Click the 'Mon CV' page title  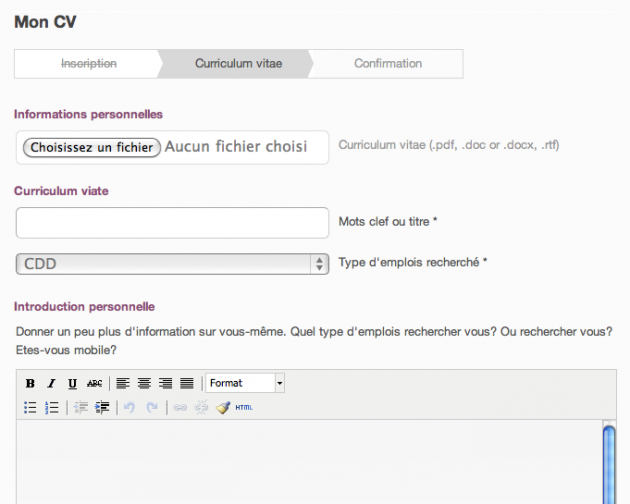(x=45, y=22)
